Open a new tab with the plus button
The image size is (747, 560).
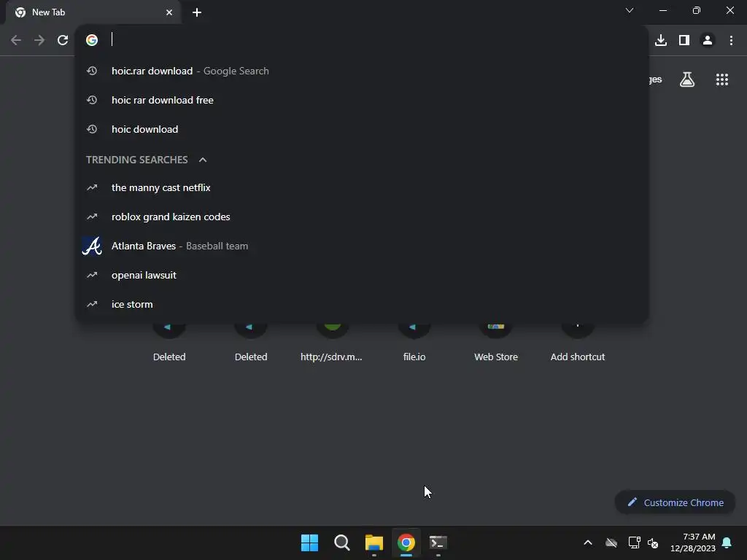tap(197, 12)
